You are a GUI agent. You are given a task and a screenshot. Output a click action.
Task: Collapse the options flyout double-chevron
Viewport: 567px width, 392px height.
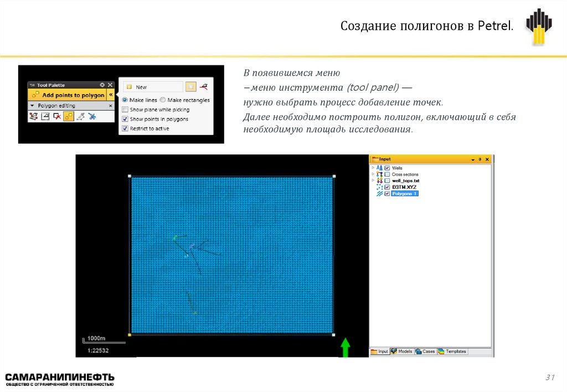[x=111, y=95]
